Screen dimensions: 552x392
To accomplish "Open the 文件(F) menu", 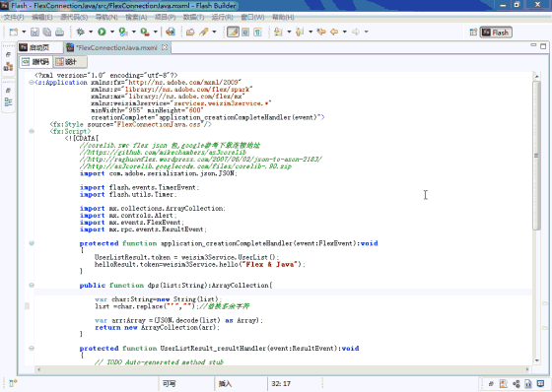I will 14,17.
